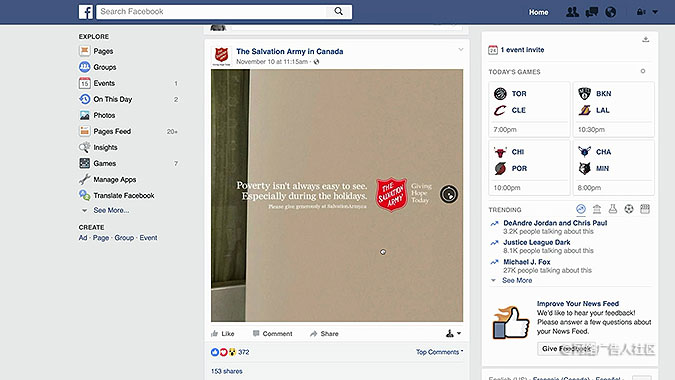Click the Salvation Army profile picture
This screenshot has width=675, height=380.
(221, 56)
